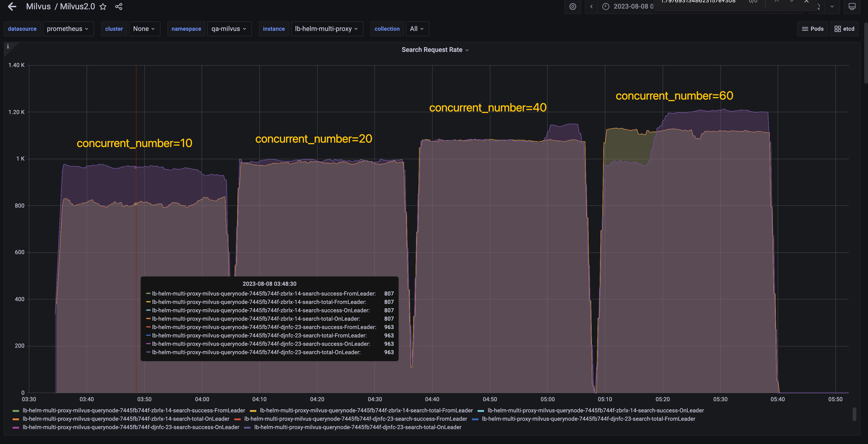Open the share dashboard dialog
Screen dimensions: 868x444
coord(118,7)
